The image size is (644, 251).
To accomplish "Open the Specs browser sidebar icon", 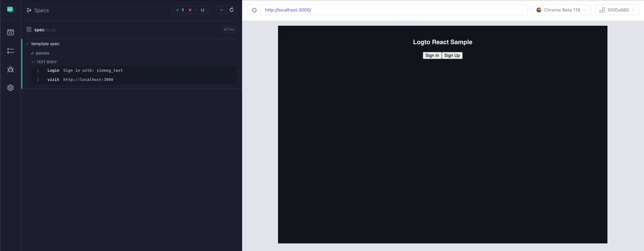I will 11,32.
